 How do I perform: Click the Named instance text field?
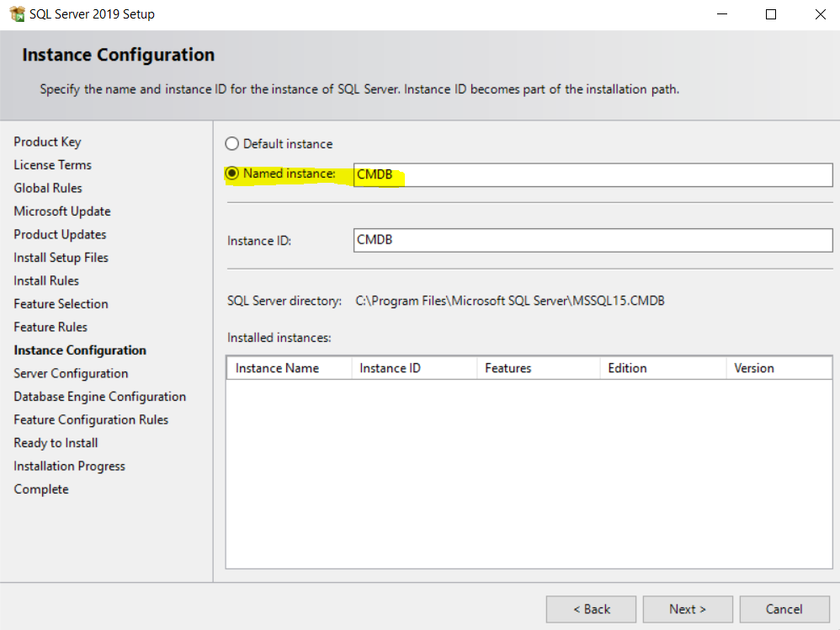(593, 175)
